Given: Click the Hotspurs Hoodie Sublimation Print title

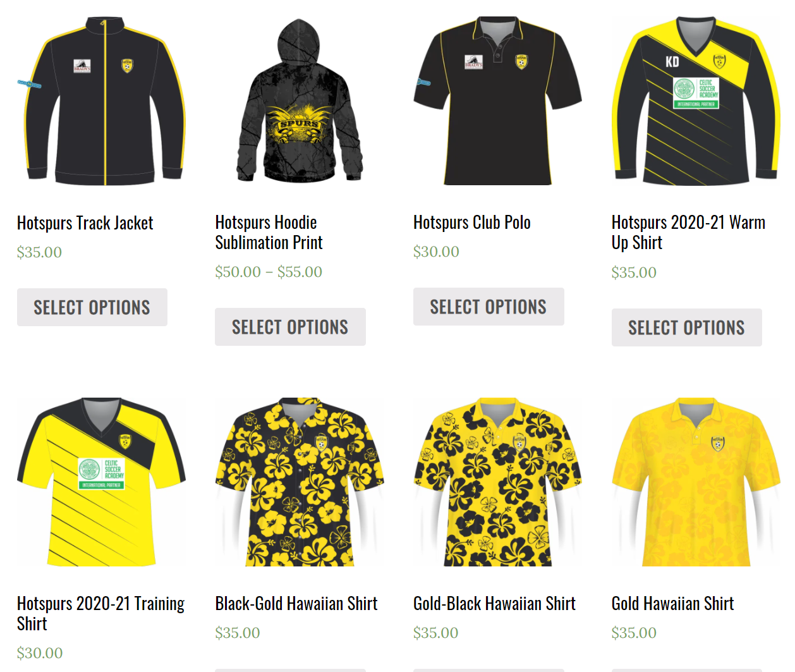Looking at the screenshot, I should tap(269, 233).
